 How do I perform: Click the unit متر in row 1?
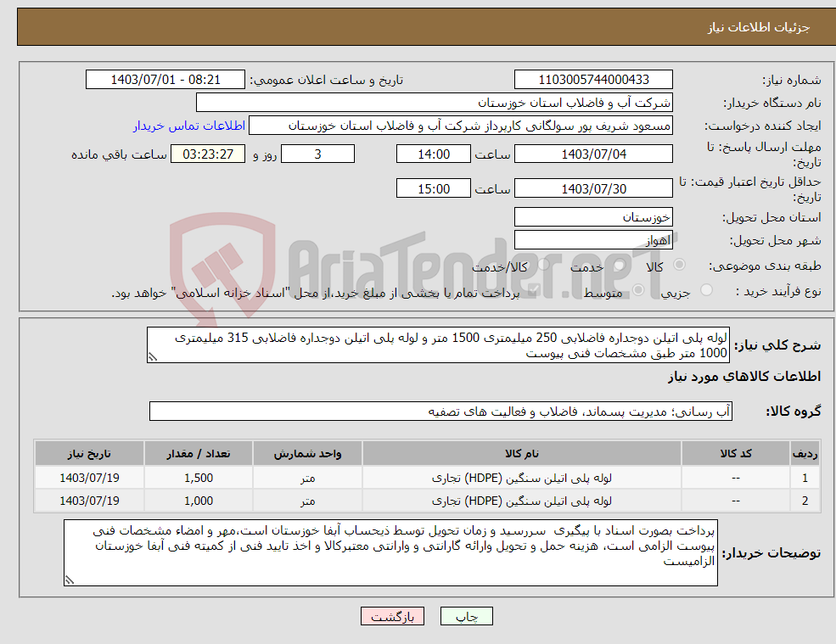307,478
